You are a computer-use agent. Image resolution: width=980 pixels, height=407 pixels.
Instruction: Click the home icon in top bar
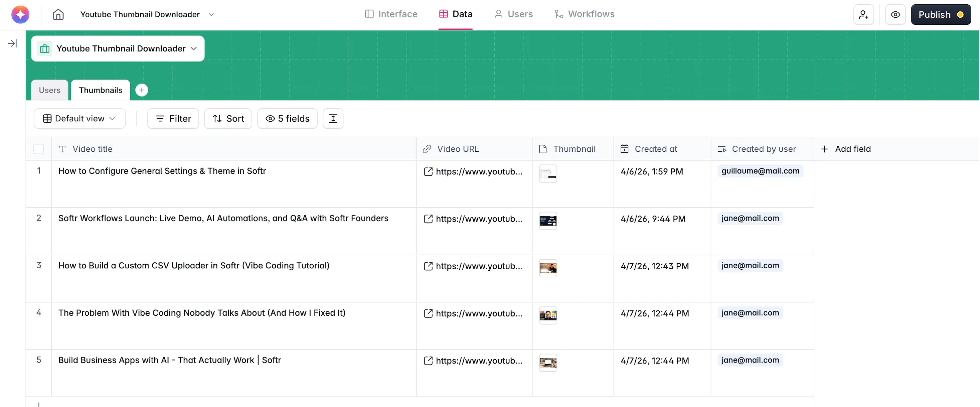[58, 14]
